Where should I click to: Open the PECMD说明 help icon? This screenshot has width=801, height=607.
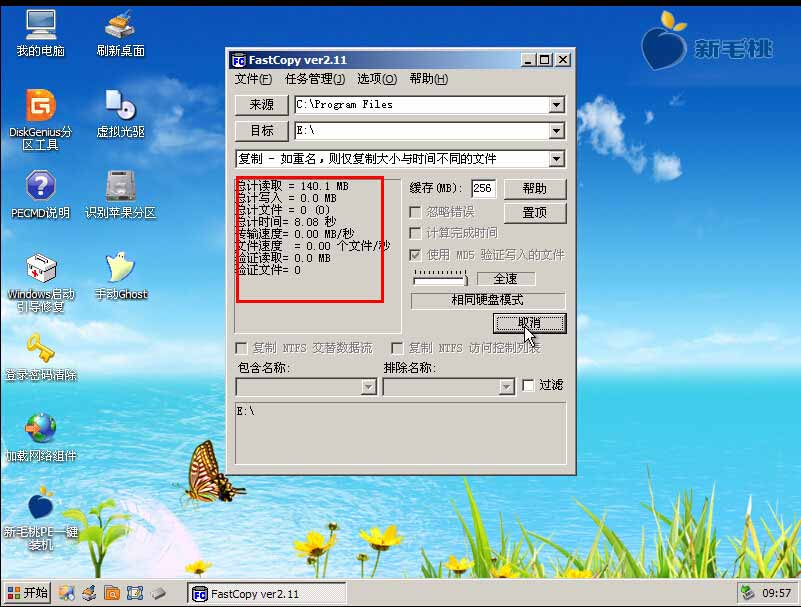(x=40, y=195)
